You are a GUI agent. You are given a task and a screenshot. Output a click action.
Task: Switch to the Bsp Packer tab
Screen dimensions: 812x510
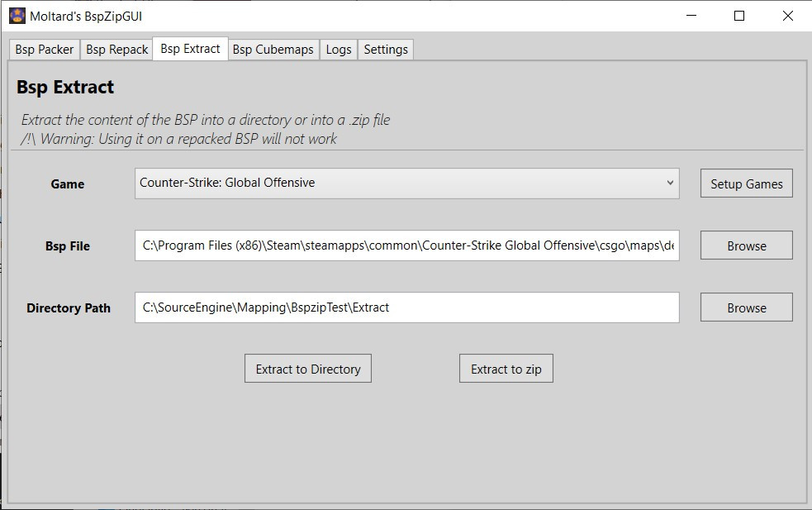click(x=43, y=49)
